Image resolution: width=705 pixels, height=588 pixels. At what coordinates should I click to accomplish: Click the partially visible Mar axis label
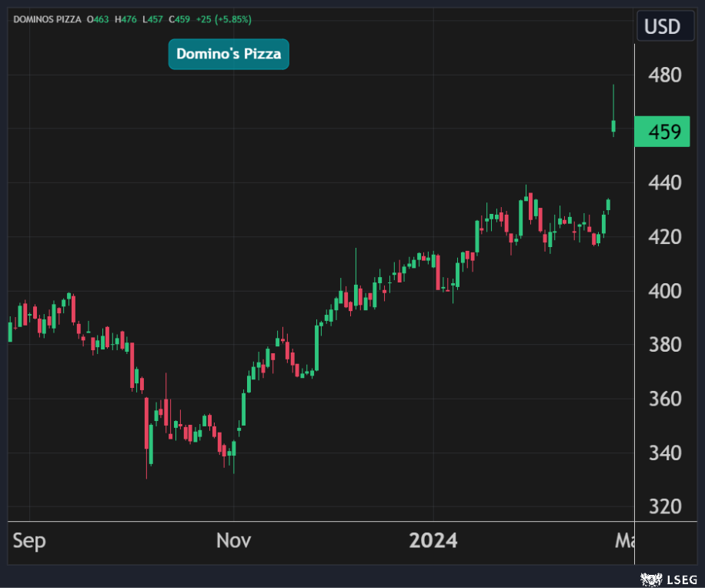pyautogui.click(x=623, y=540)
